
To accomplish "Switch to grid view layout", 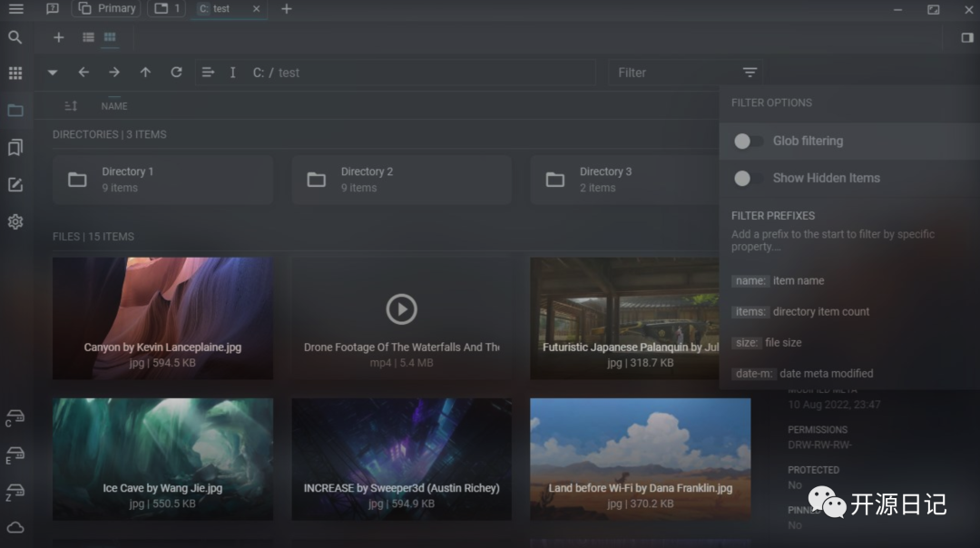I will coord(110,37).
